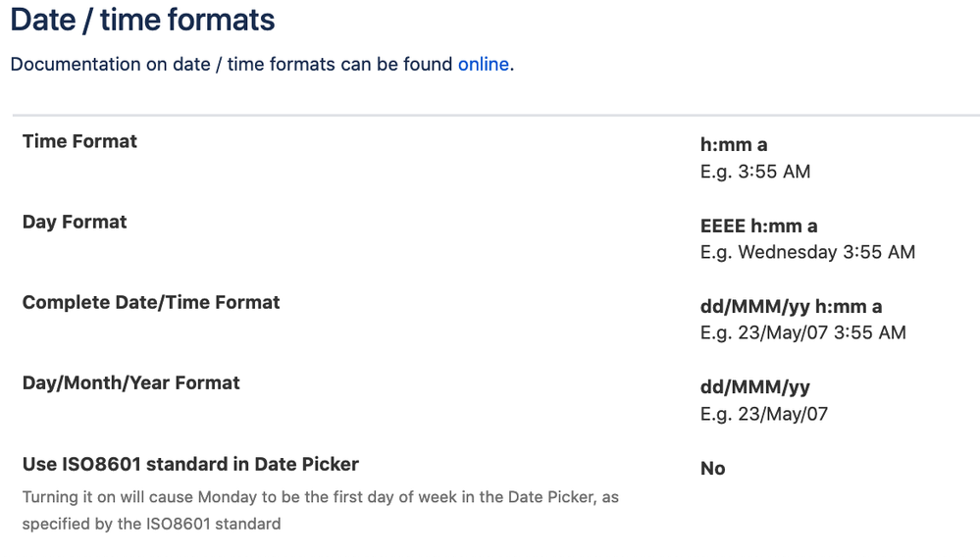Click the 'E.g. Wednesday 3:55 AM' example
Viewport: 980px width, 557px height.
pos(807,252)
